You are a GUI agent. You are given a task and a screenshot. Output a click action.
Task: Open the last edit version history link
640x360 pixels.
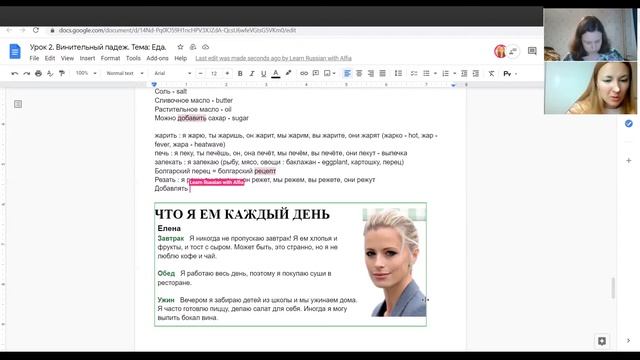273,58
